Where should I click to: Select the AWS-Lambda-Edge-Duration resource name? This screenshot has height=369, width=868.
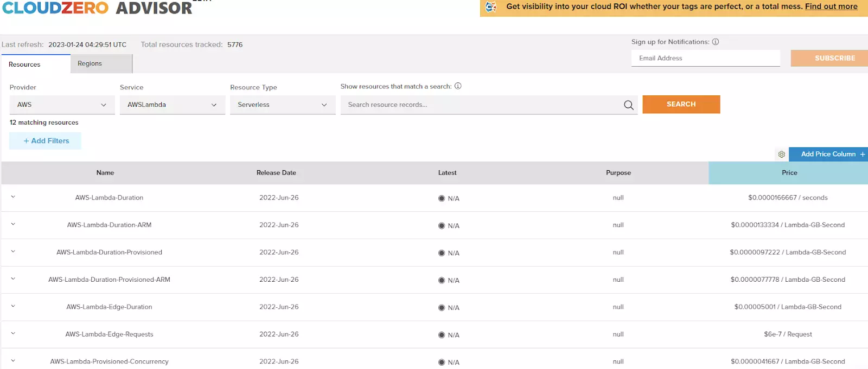[109, 307]
